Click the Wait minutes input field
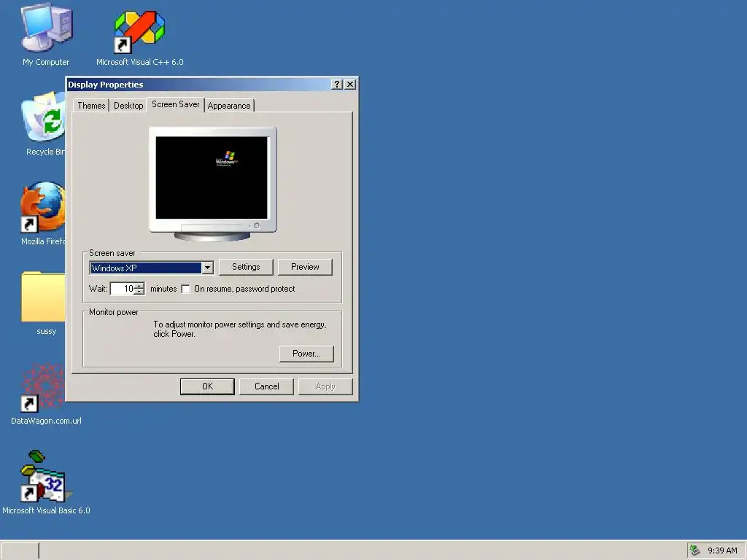 click(123, 289)
